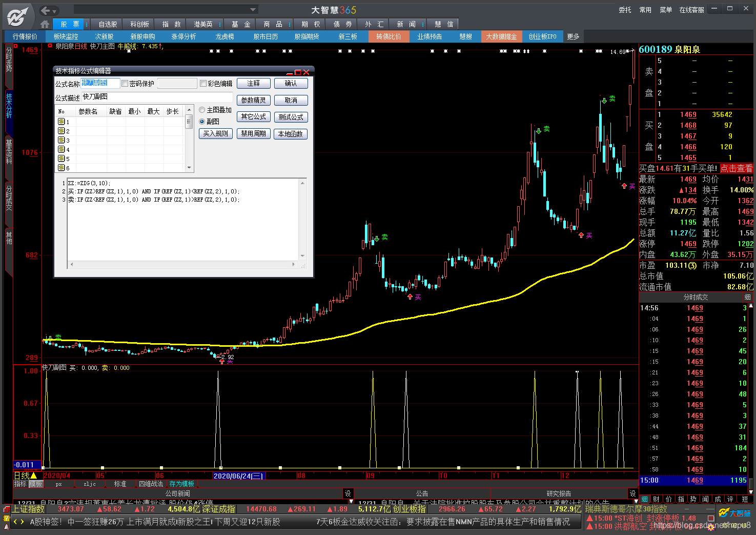The height and width of the screenshot is (535, 756).
Task: Expand the 新闻 menu options handle
Action: coord(423,24)
